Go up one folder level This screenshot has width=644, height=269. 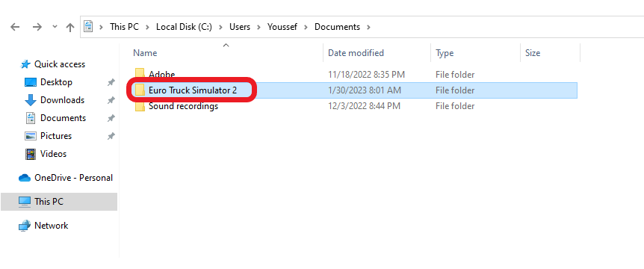click(x=69, y=27)
